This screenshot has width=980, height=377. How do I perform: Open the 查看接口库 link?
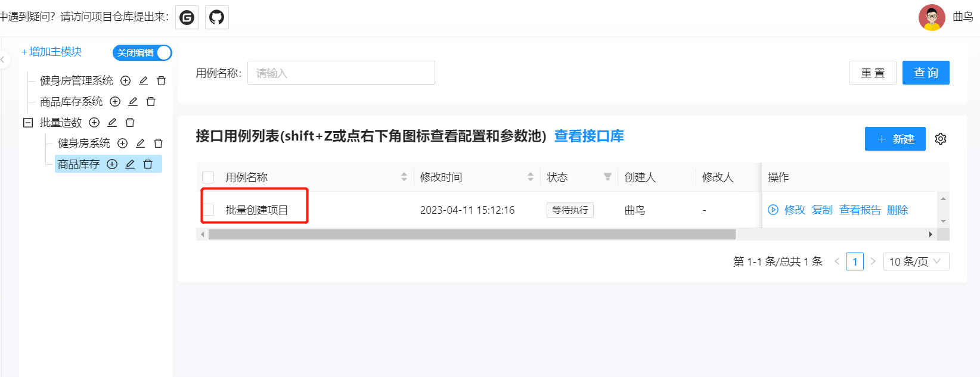[x=589, y=136]
